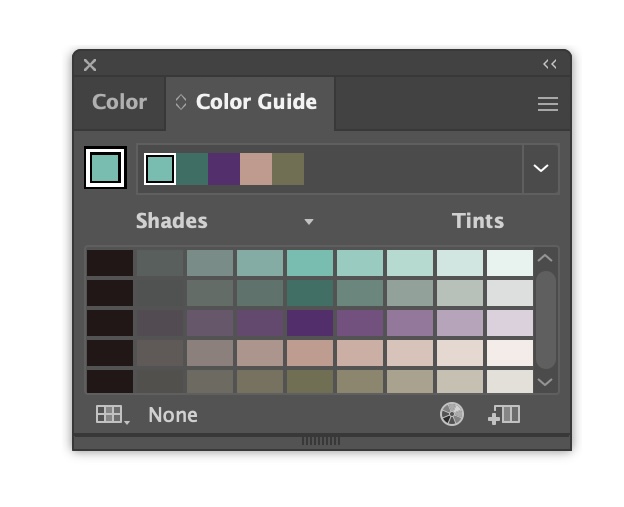Set base color to current color swatch
Viewport: 624px width, 507px height.
[105, 168]
